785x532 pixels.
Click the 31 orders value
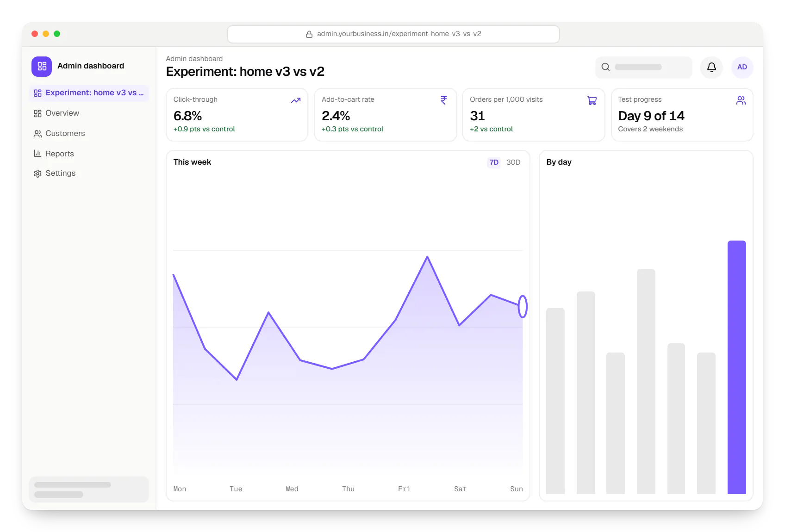(477, 116)
